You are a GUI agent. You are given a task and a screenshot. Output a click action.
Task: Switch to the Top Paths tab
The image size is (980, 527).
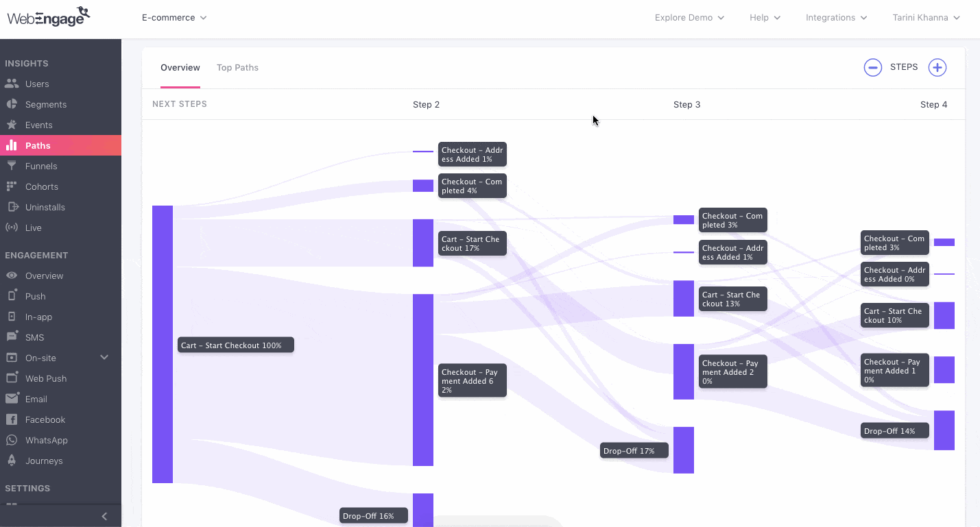237,67
